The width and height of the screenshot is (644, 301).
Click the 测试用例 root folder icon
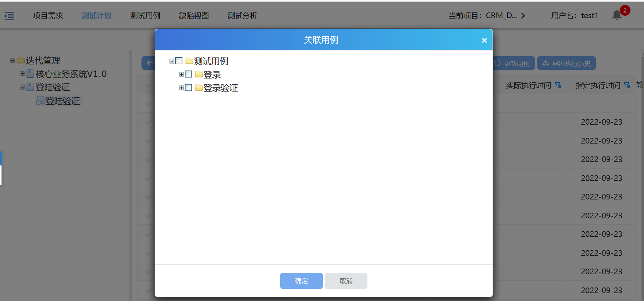click(189, 61)
